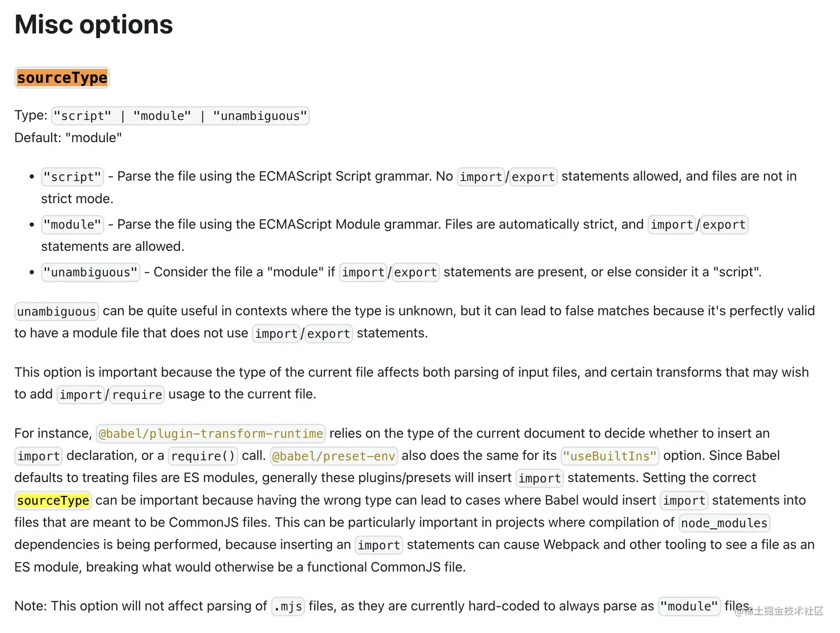Click unambiguous code starting the paragraph
This screenshot has height=633, width=840.
(x=56, y=312)
